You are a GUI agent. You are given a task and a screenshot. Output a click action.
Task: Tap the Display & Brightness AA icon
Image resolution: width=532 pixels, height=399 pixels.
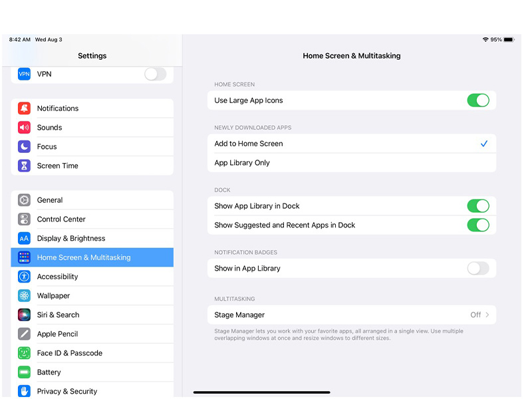24,239
